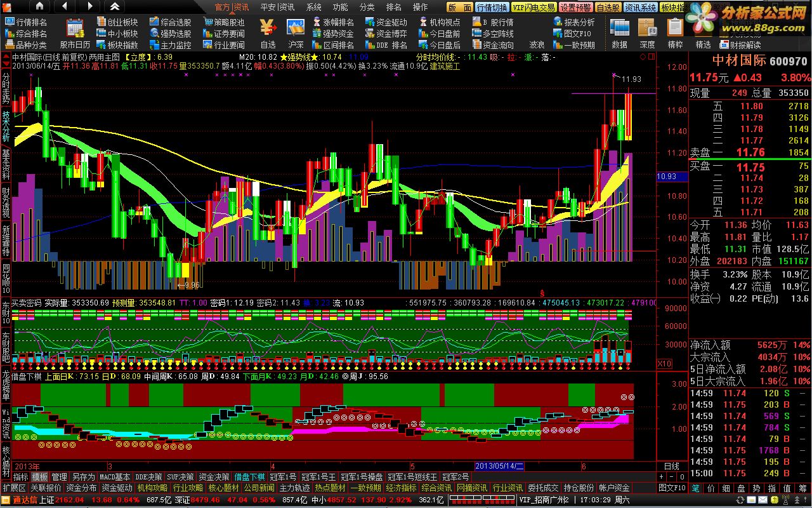The height and width of the screenshot is (508, 812).
Task: Select 技术分析 side tab
Action: (x=6, y=126)
